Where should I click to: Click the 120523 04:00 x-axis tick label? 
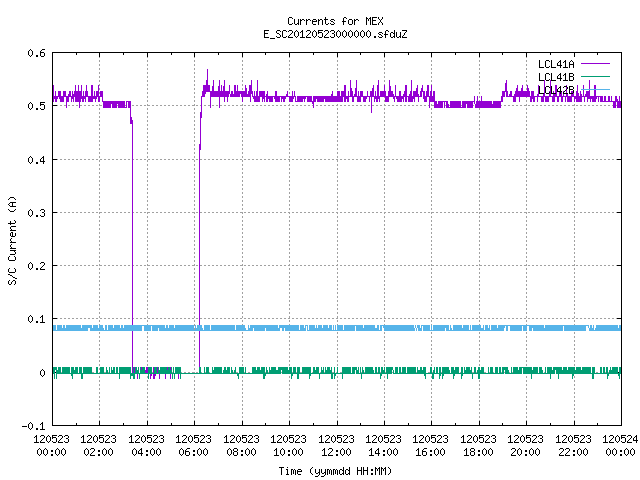(146, 446)
